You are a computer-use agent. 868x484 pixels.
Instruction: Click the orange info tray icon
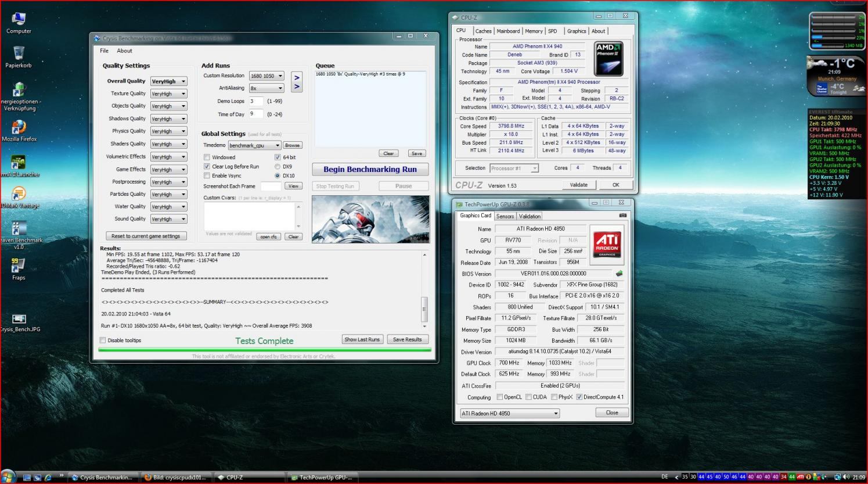[x=809, y=477]
